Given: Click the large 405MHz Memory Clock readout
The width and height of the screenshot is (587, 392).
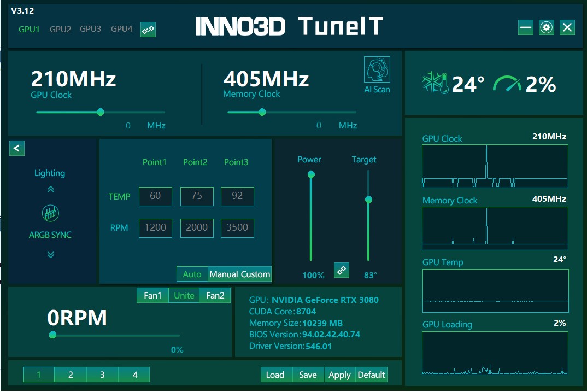Looking at the screenshot, I should point(266,79).
